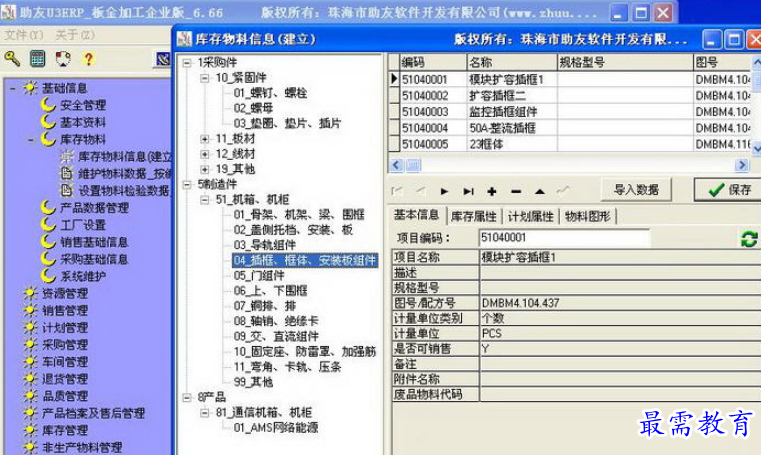
Task: Collapse the 8产品 tree node
Action: pos(187,398)
